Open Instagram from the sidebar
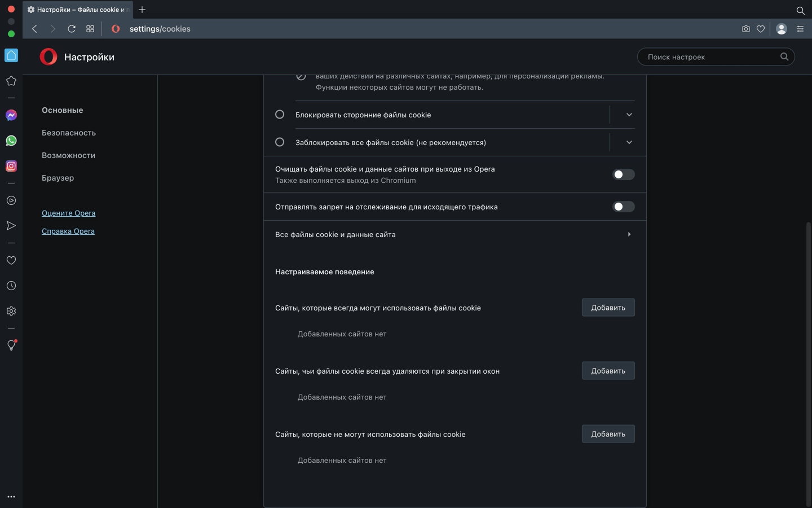Viewport: 812px width, 508px height. (11, 166)
